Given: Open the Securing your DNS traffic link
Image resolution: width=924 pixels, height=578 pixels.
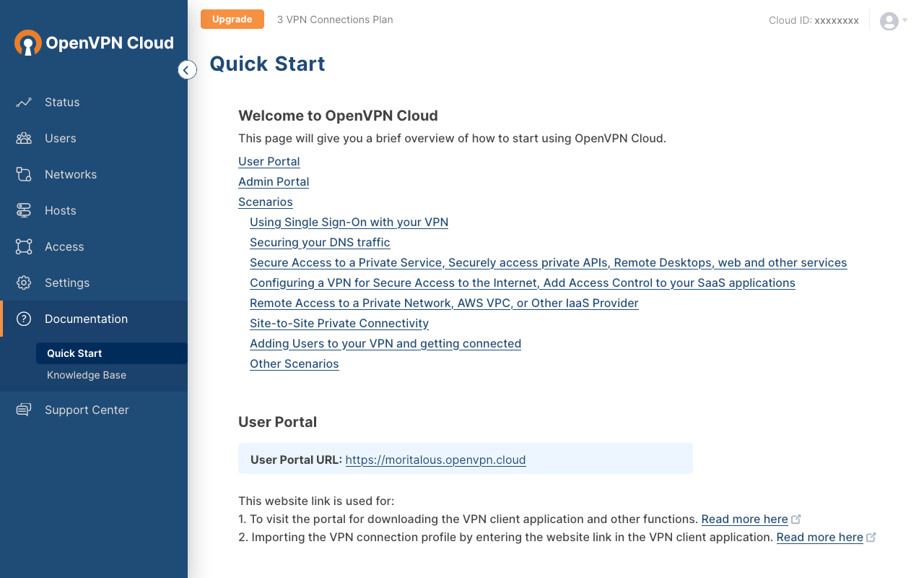Looking at the screenshot, I should pyautogui.click(x=320, y=243).
